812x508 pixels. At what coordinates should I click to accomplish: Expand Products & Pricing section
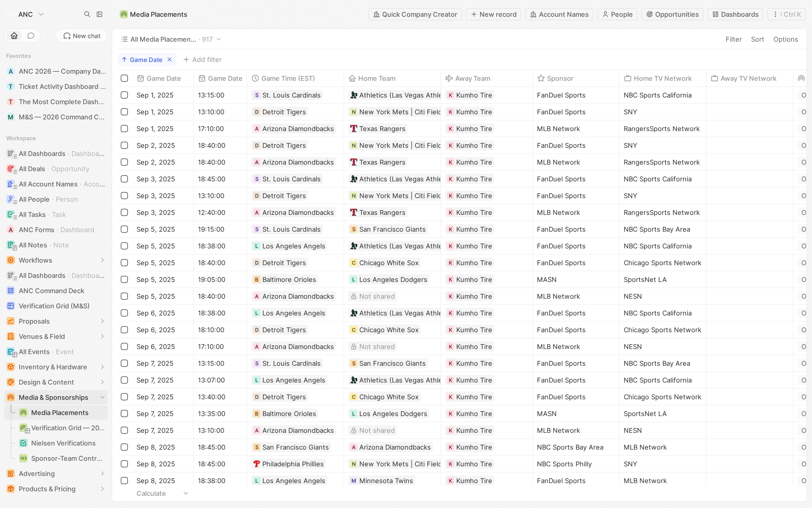coord(102,489)
